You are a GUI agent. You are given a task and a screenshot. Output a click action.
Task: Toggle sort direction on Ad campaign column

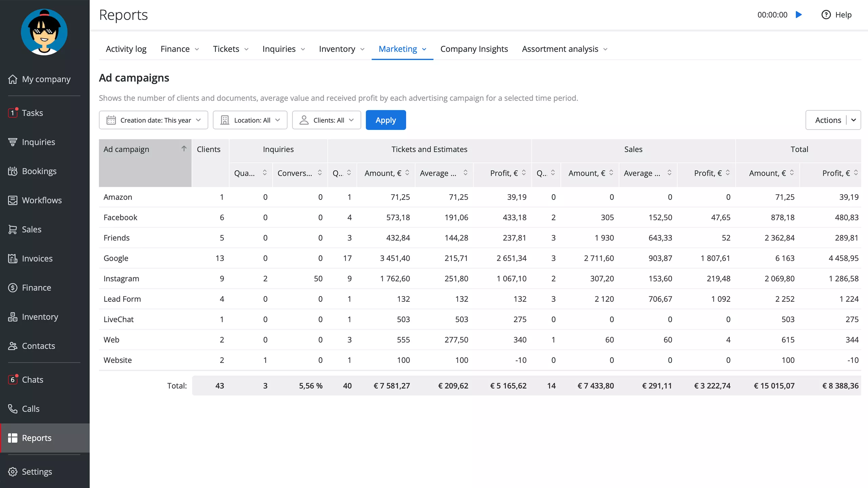click(184, 149)
